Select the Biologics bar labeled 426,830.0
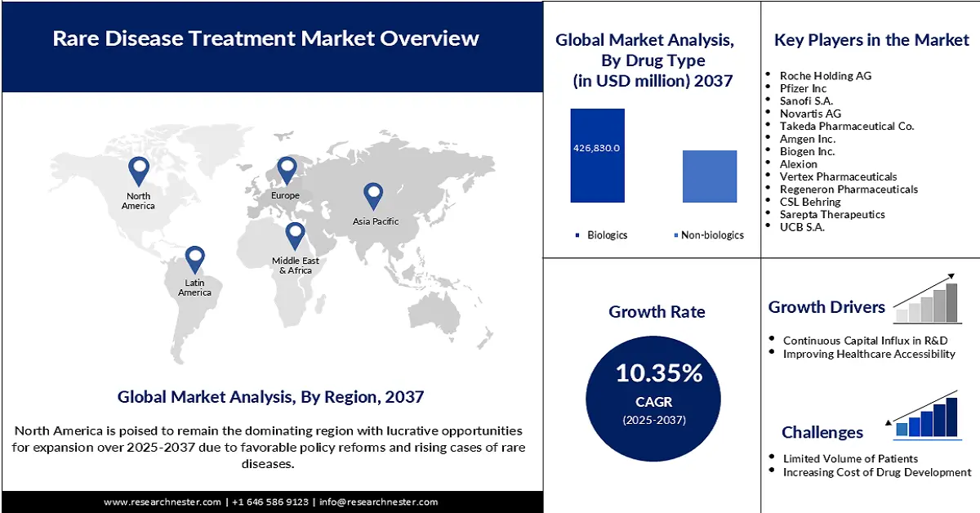 click(x=597, y=155)
